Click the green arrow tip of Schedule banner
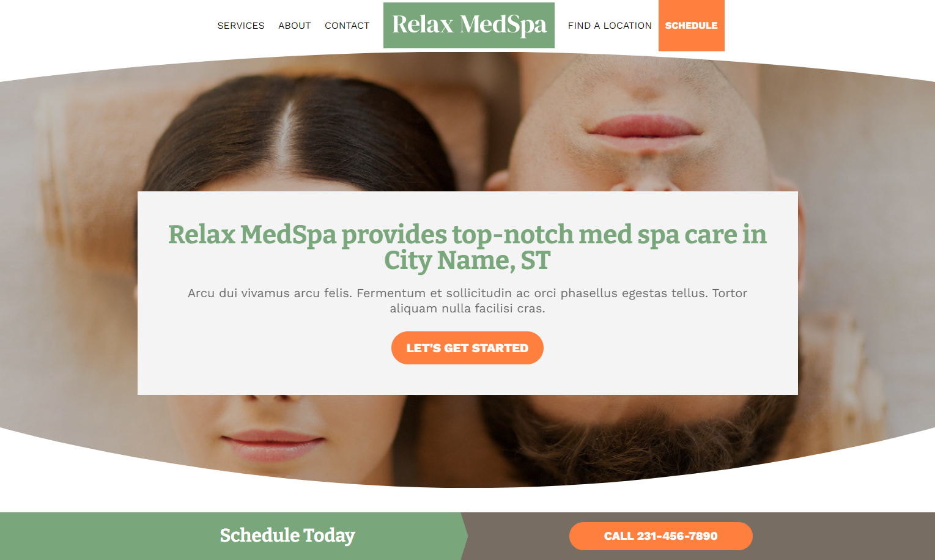 pos(464,536)
